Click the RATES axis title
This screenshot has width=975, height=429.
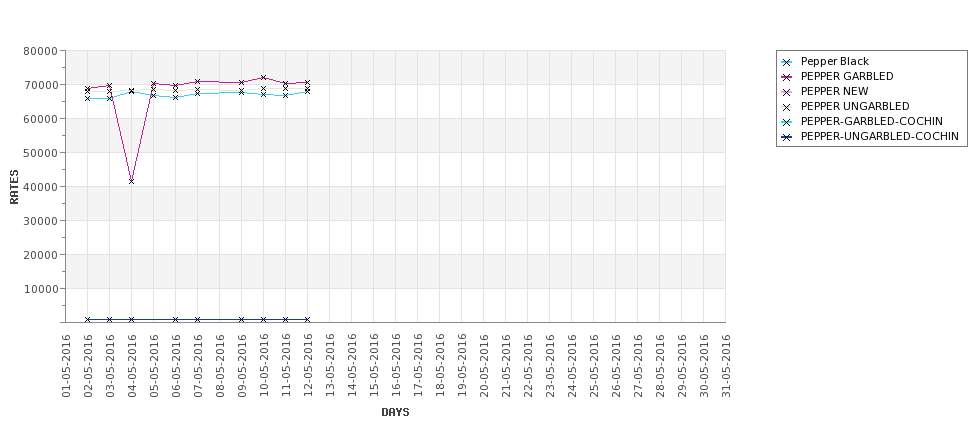click(x=14, y=187)
